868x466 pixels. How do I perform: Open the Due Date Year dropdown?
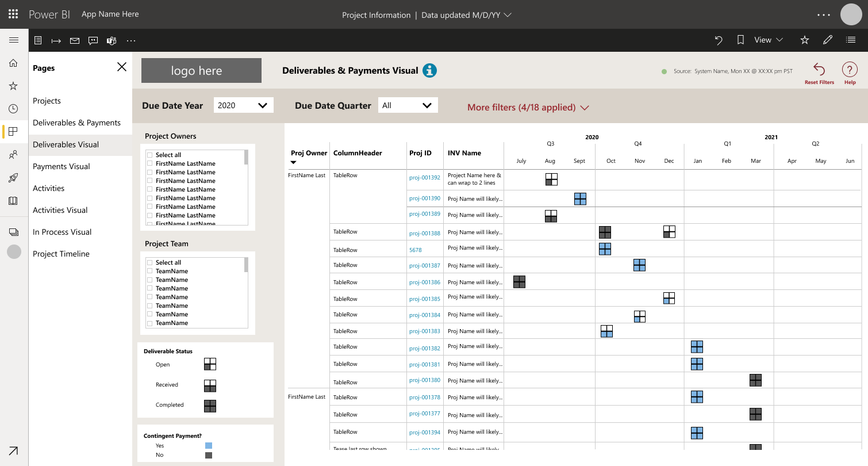pyautogui.click(x=243, y=105)
